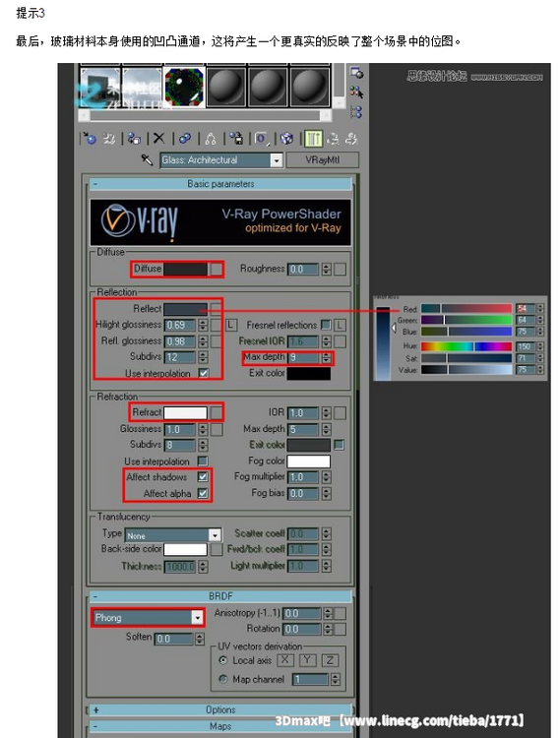Collapse the BRDF rollout
The image size is (560, 738).
pos(220,596)
